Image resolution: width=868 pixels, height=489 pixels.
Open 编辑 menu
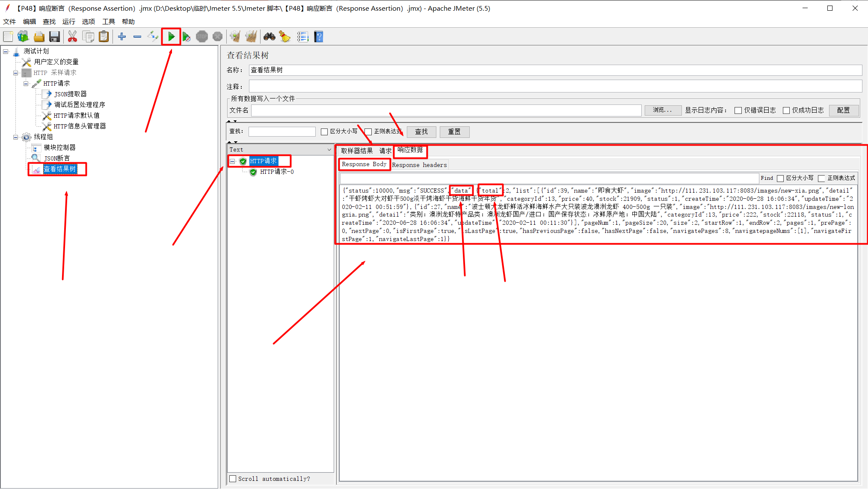(x=30, y=22)
